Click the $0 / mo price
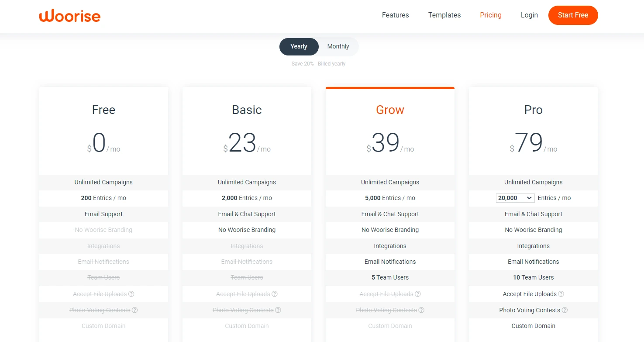The height and width of the screenshot is (342, 644). pyautogui.click(x=103, y=143)
